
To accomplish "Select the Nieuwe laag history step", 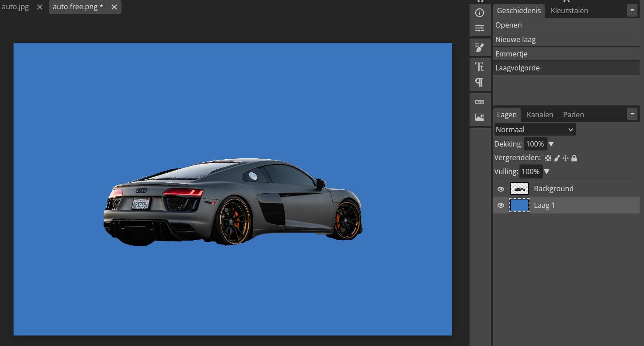I will point(515,39).
